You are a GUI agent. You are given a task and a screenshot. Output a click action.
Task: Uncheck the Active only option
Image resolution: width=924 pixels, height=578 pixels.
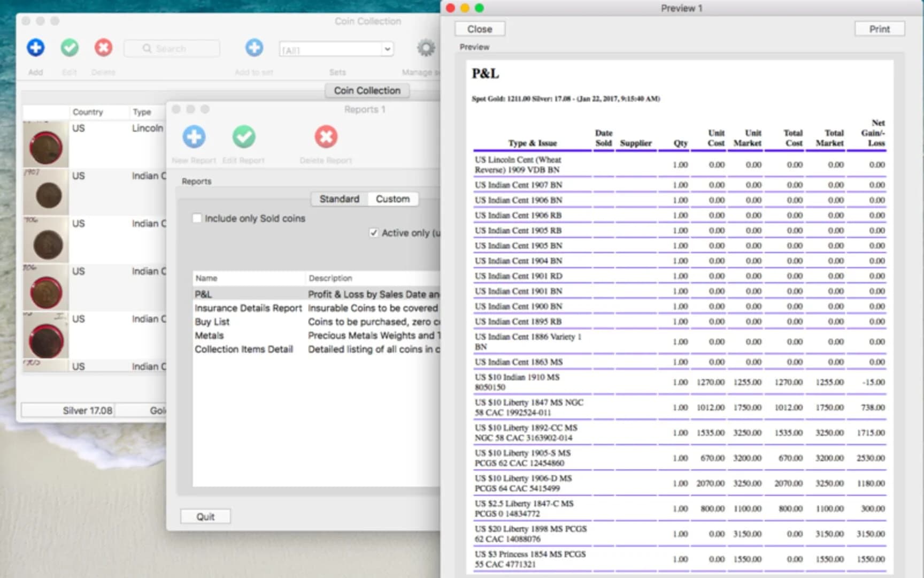(x=374, y=233)
